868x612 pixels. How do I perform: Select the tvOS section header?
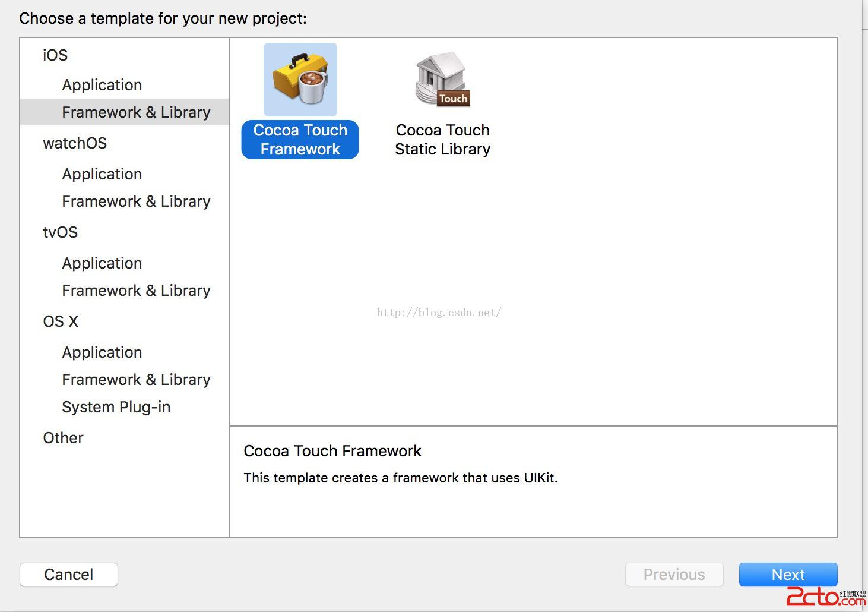click(60, 232)
